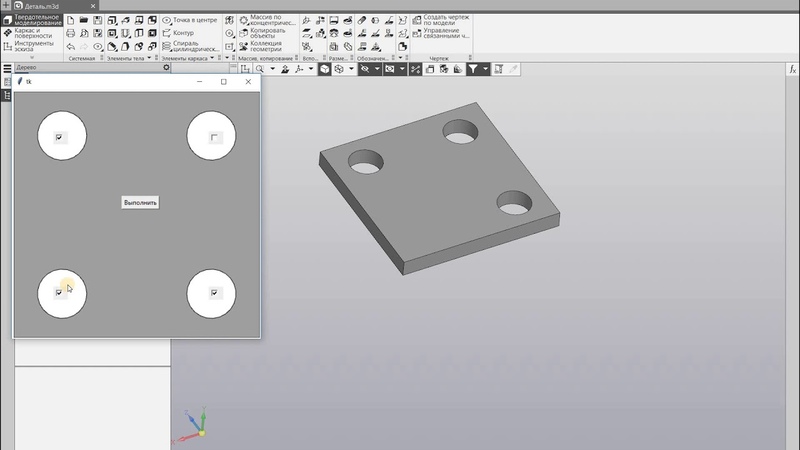Open the tree panel settings gear
The image size is (800, 450).
pos(166,67)
